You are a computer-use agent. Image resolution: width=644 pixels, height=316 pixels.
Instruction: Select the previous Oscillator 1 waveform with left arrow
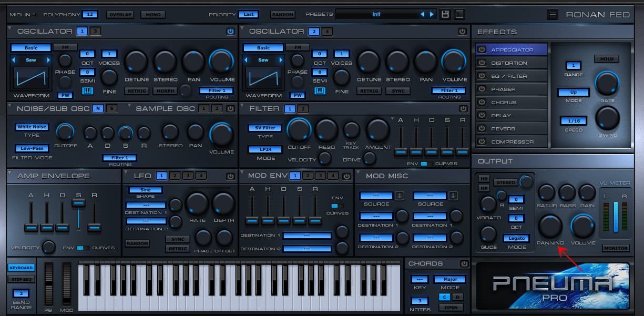point(13,60)
